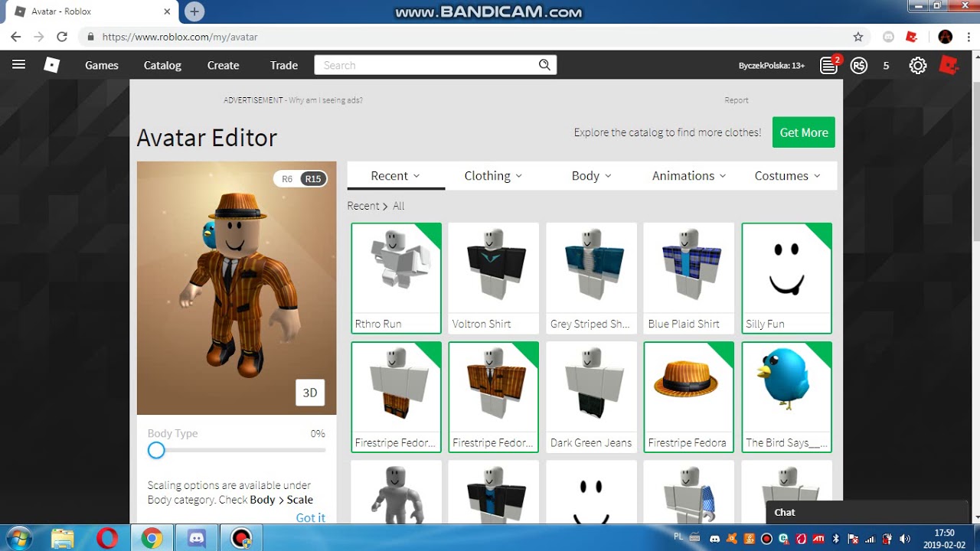Equip the Dark Green Jeans

[591, 397]
